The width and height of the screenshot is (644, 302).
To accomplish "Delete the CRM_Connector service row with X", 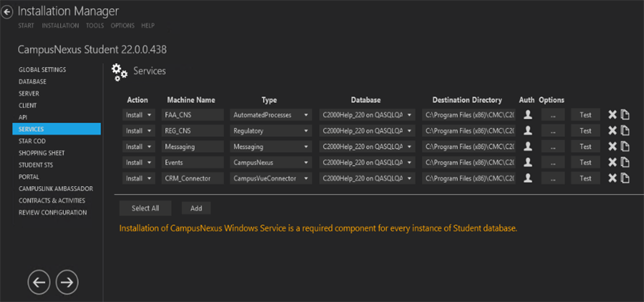I will (x=612, y=178).
